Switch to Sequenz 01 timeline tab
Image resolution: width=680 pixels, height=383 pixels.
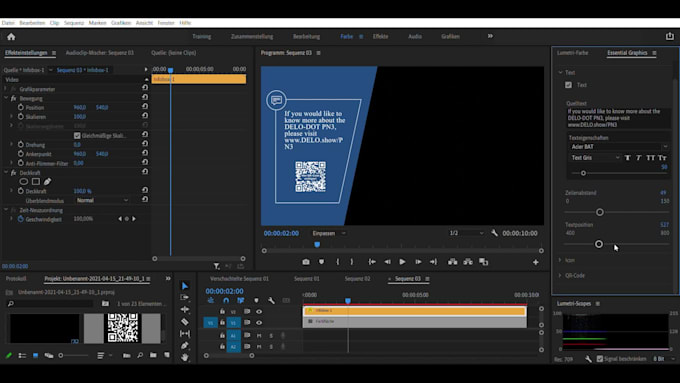click(307, 279)
